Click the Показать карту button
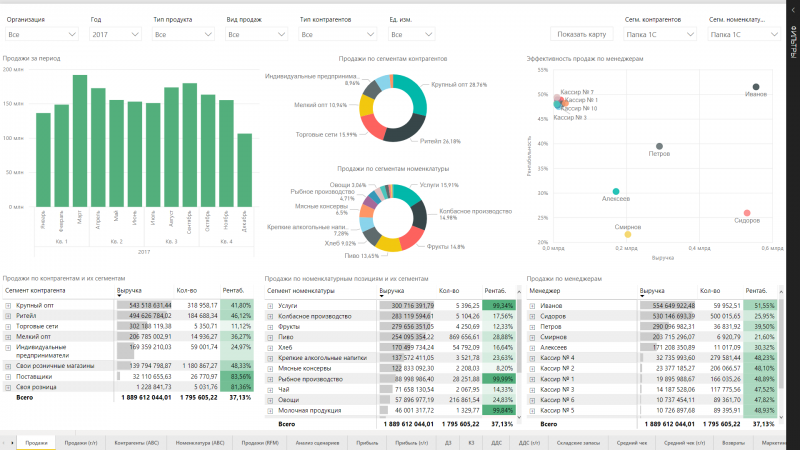The image size is (800, 450). coord(582,34)
